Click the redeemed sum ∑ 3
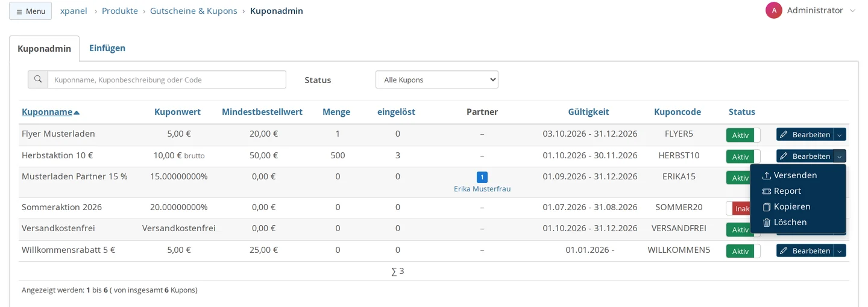 [x=397, y=271]
